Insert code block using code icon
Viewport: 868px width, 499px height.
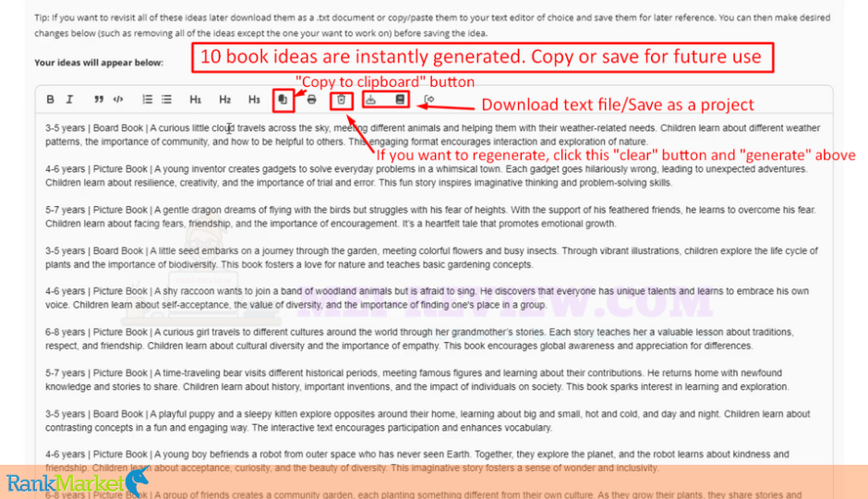click(x=118, y=99)
